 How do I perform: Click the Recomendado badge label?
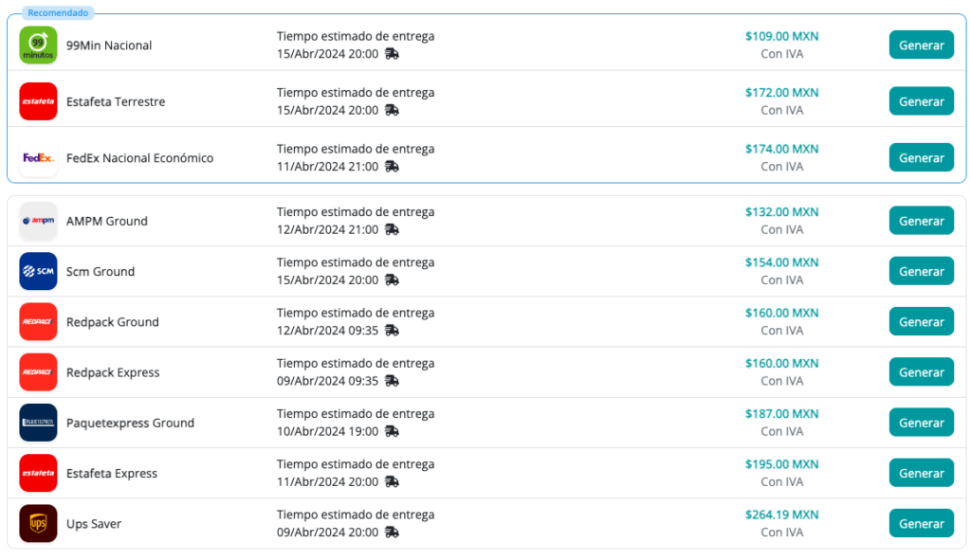(x=58, y=12)
